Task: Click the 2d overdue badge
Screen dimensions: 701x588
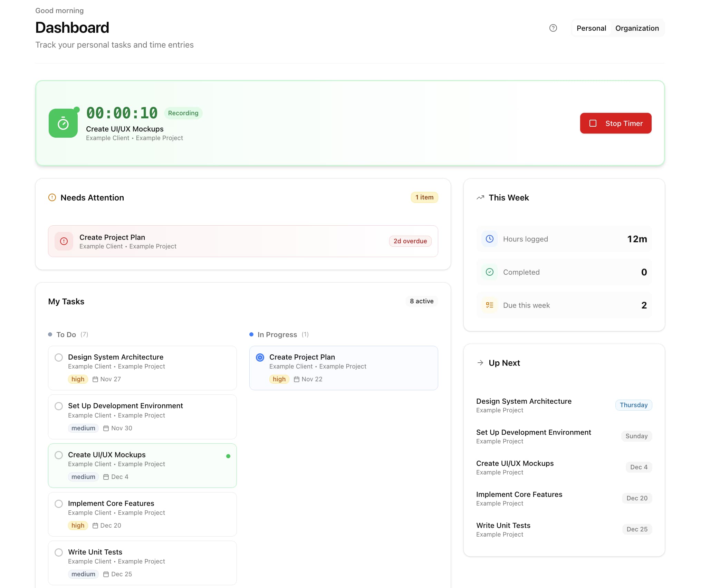Action: click(x=410, y=241)
